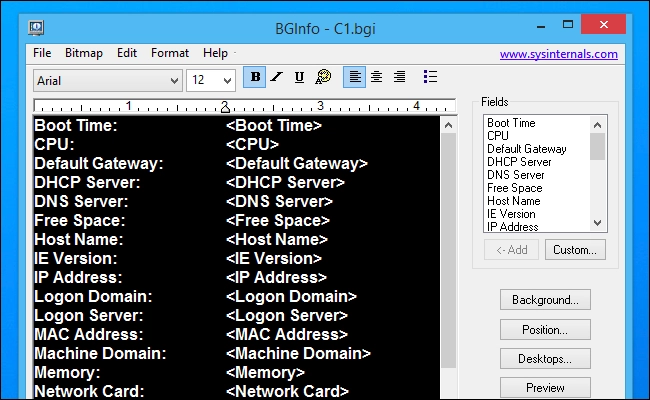Open the Background... settings button
Screen dimensions: 650x400
click(545, 300)
